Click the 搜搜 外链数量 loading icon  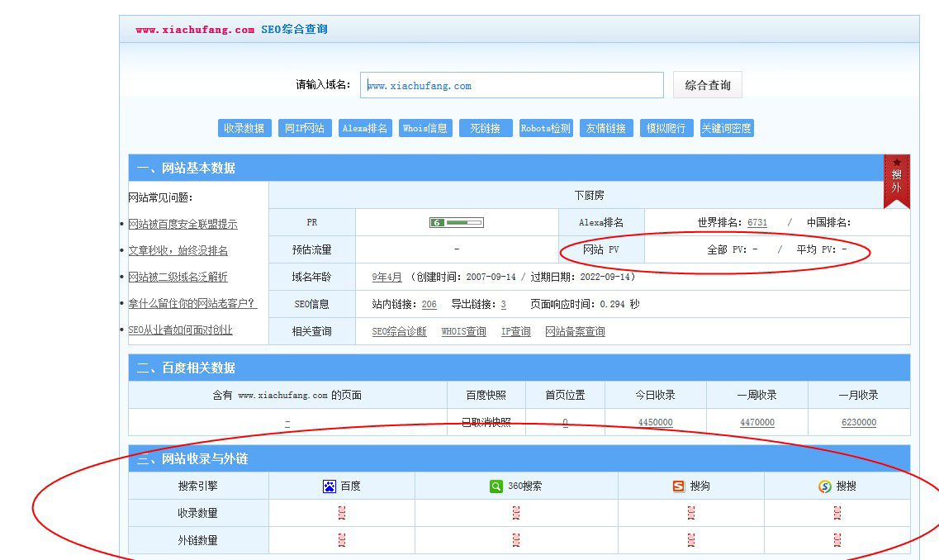(837, 540)
